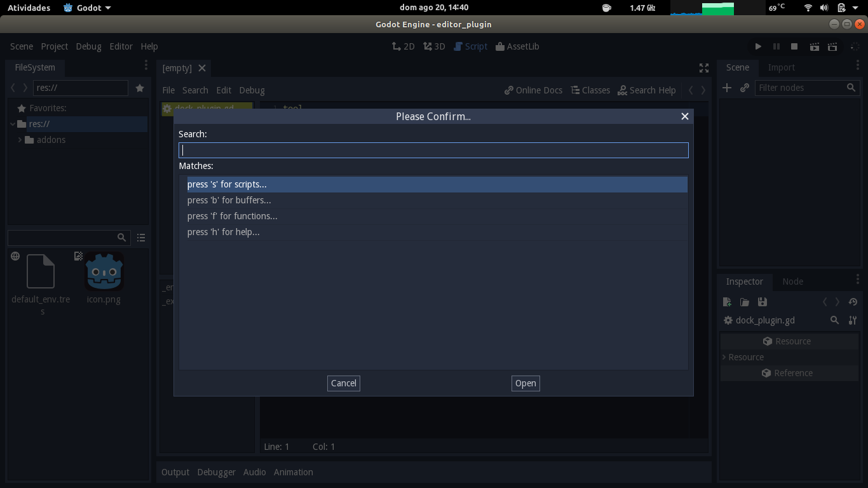Image resolution: width=868 pixels, height=488 pixels.
Task: Instance a scene with the chain-link icon
Action: pos(745,88)
